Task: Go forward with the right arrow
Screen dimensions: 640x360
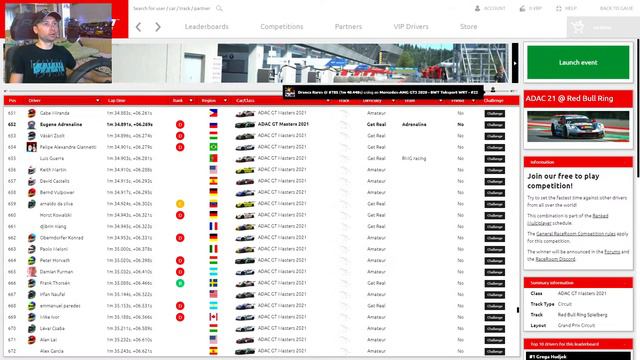Action: click(x=158, y=27)
